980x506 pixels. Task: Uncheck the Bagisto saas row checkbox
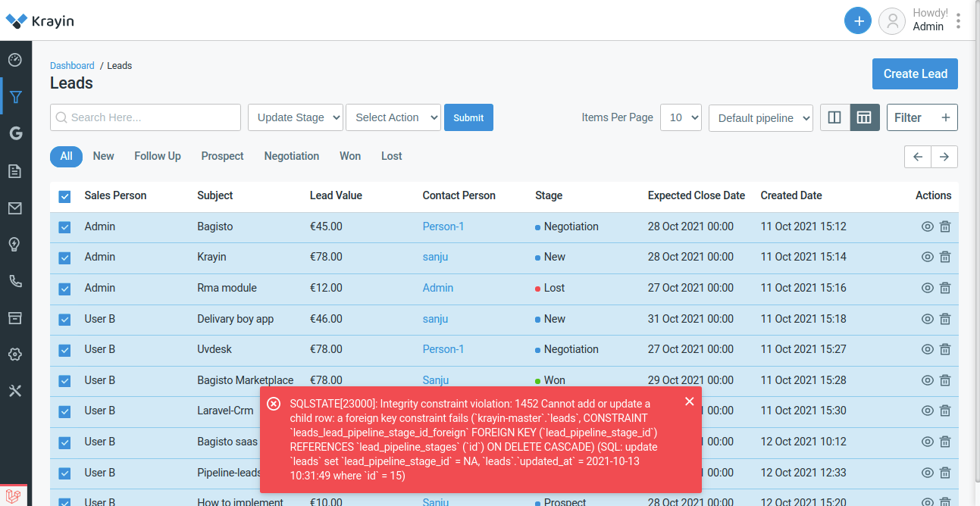pos(64,442)
